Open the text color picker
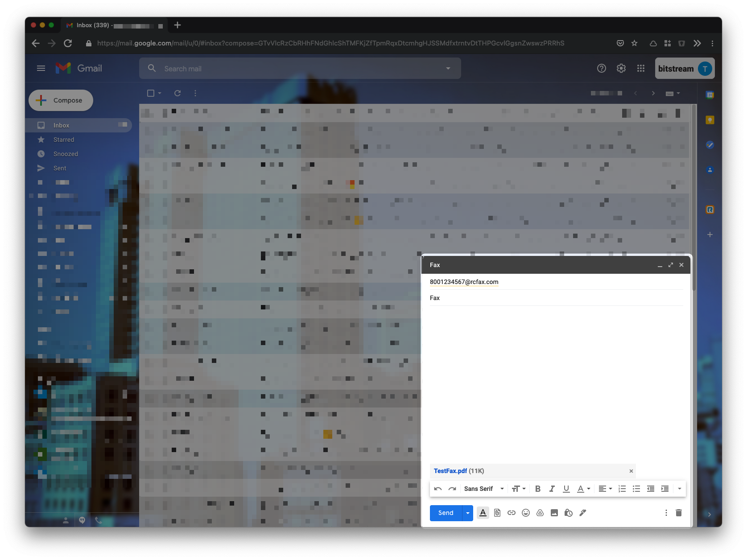747x560 pixels. coord(583,489)
